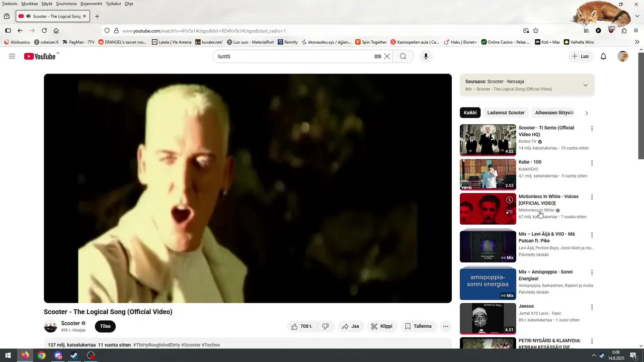Click the Luo create button

580,56
